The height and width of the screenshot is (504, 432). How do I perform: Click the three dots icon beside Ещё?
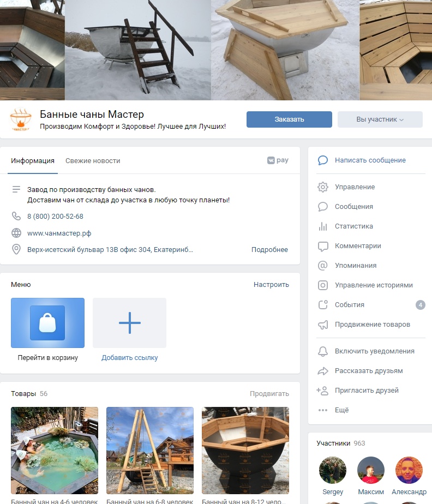click(x=323, y=410)
